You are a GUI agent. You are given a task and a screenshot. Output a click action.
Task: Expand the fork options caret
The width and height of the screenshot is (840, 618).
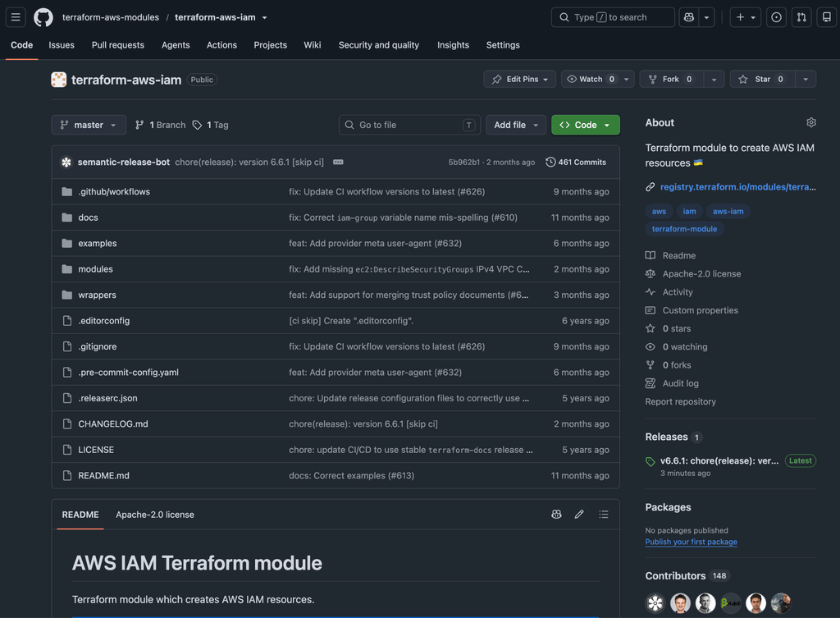click(714, 80)
